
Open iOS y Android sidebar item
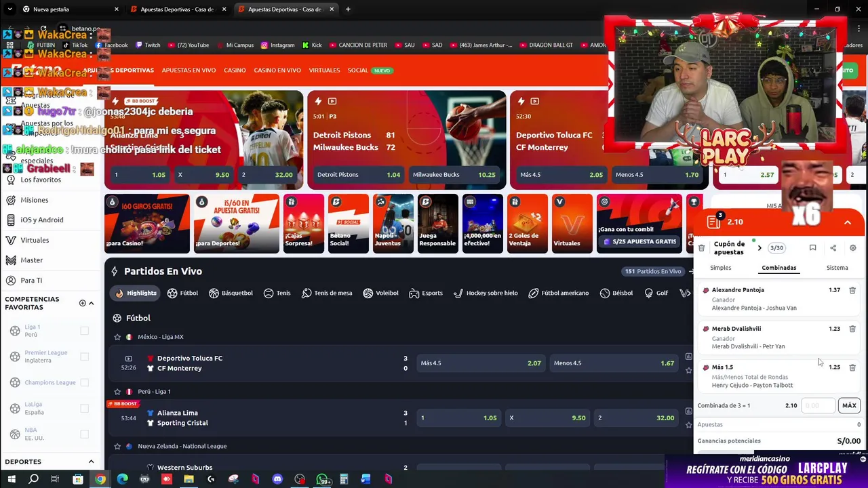(41, 220)
